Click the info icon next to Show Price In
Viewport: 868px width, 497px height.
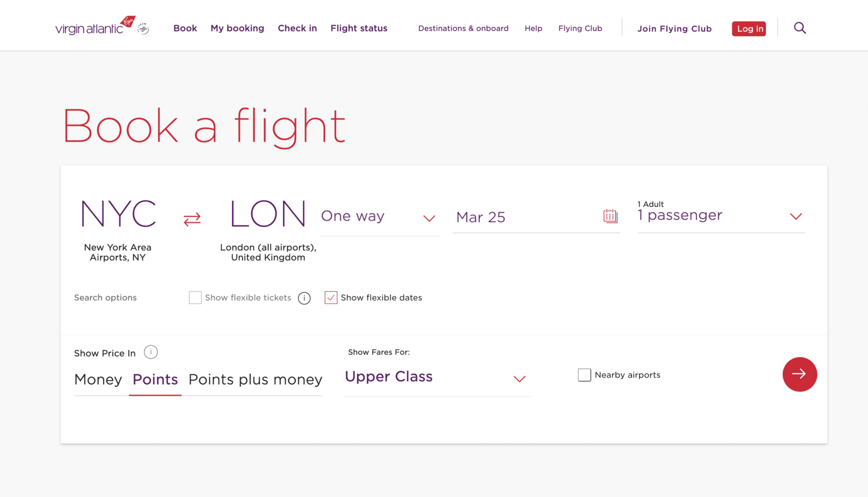150,352
